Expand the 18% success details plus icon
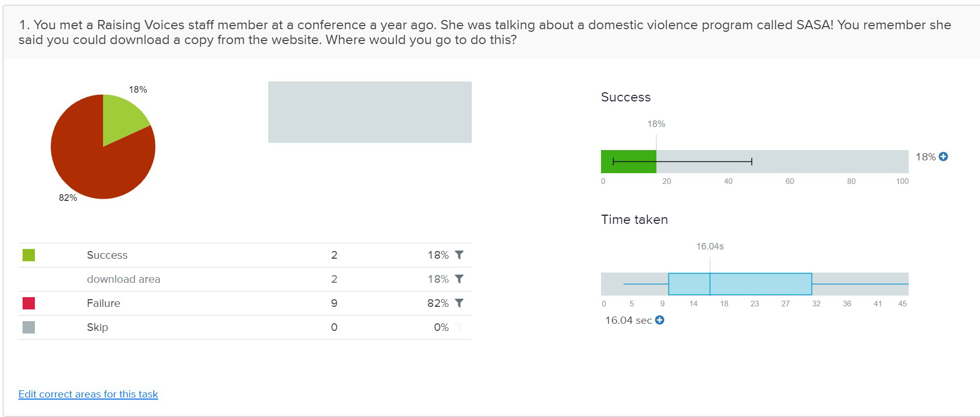 tap(943, 157)
